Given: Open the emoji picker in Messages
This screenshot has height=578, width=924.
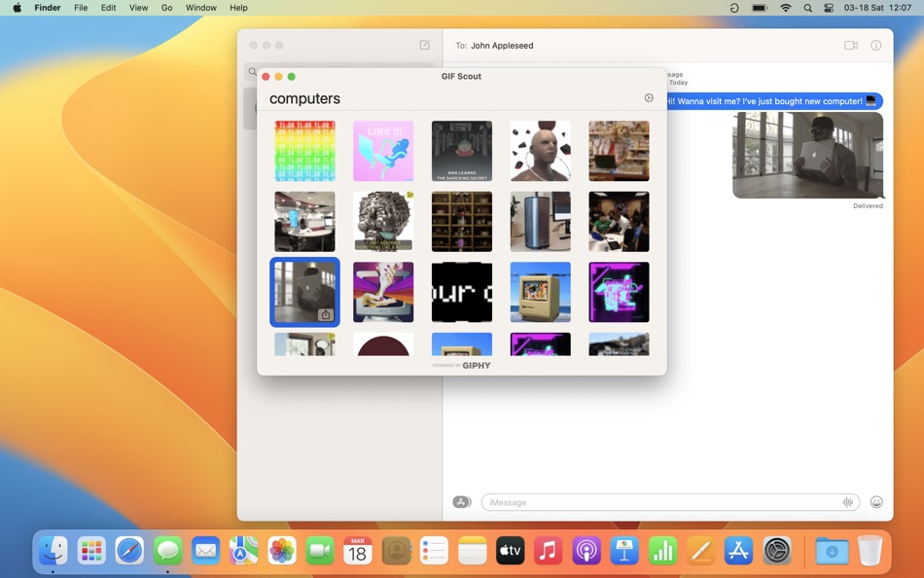Looking at the screenshot, I should tap(876, 502).
